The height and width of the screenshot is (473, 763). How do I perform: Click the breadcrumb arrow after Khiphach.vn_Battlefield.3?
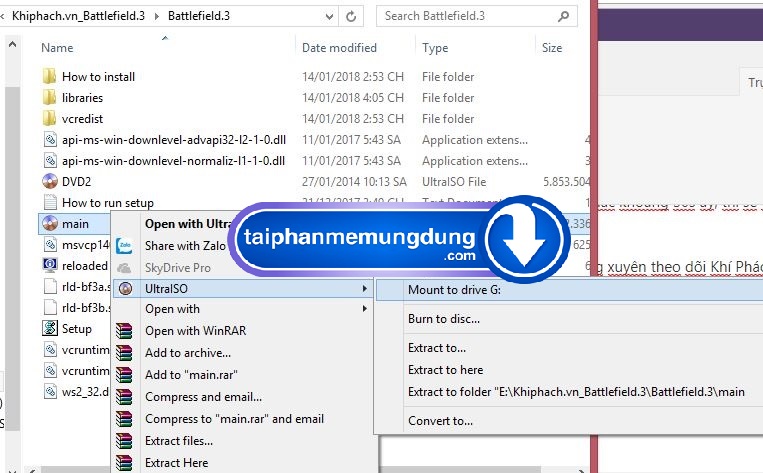156,16
